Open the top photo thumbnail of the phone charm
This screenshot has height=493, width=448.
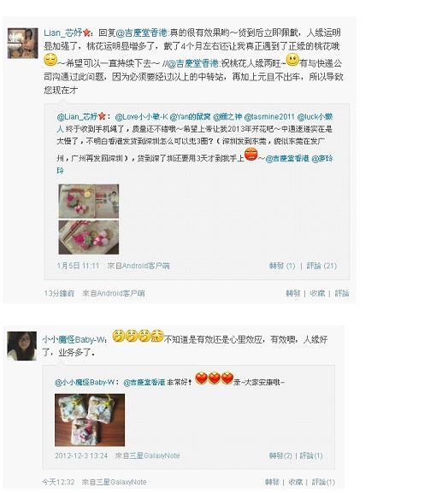pyautogui.click(x=89, y=202)
